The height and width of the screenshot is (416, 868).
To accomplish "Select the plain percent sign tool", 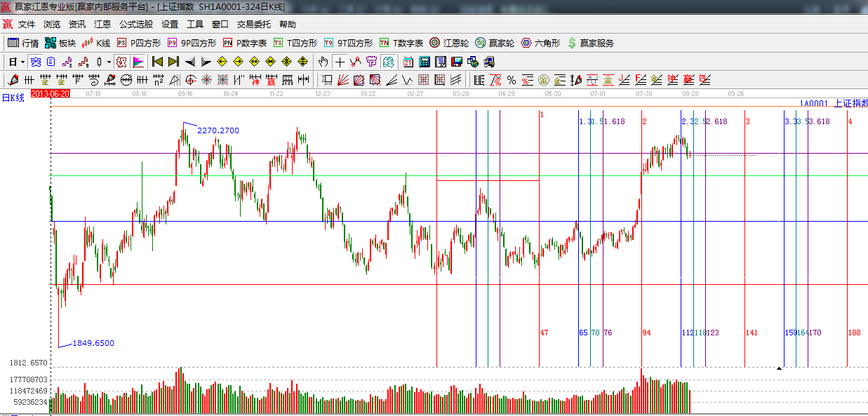I will [x=512, y=80].
